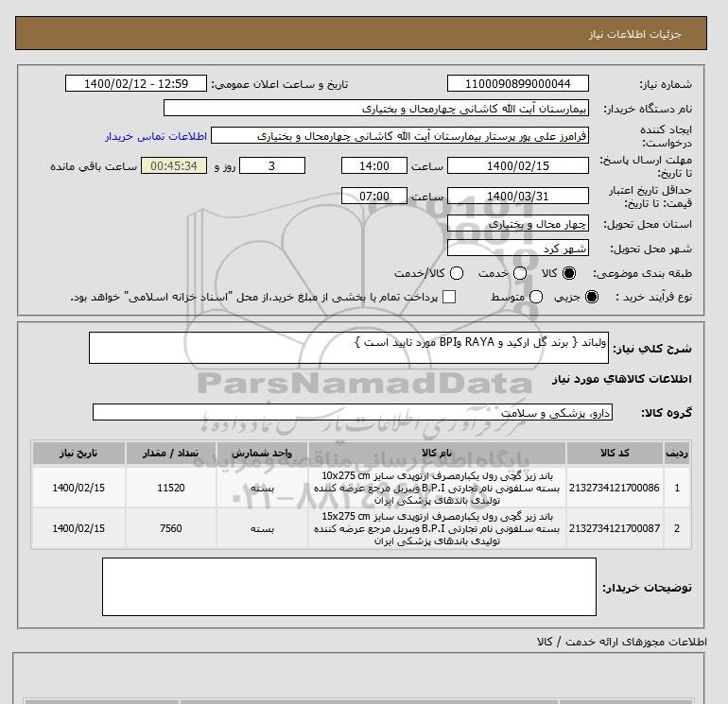Click price validity date 1400/03/31 field
Image resolution: width=728 pixels, height=704 pixels.
coord(518,196)
